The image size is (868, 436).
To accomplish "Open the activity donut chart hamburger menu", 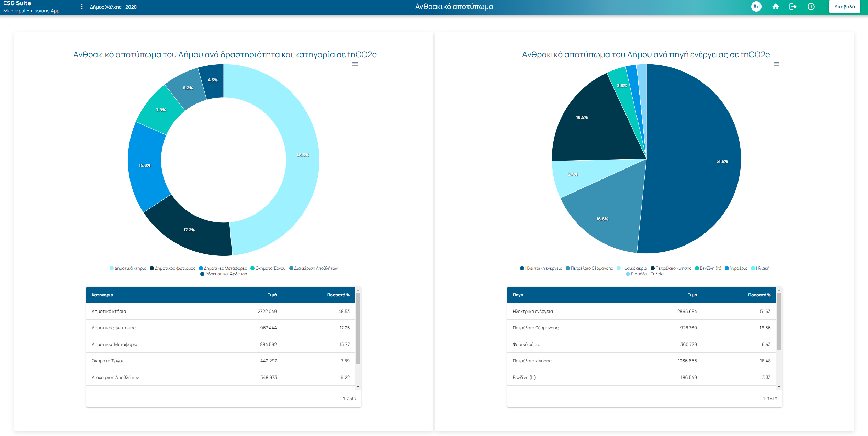I will point(355,64).
